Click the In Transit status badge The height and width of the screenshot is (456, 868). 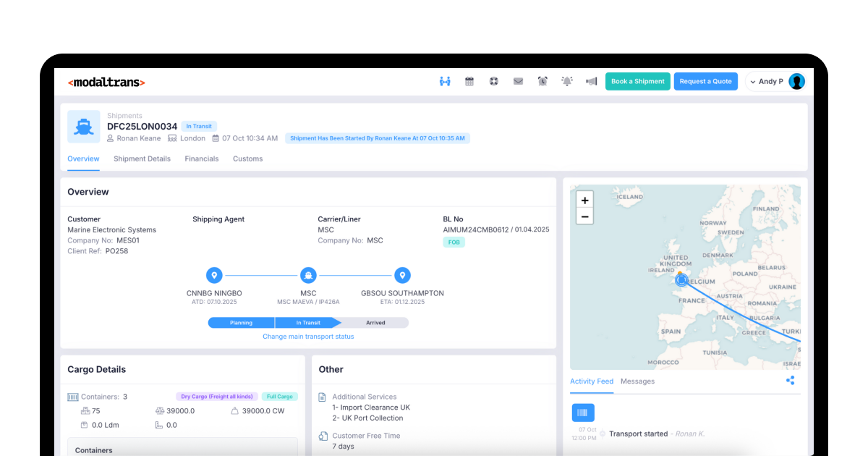[199, 126]
